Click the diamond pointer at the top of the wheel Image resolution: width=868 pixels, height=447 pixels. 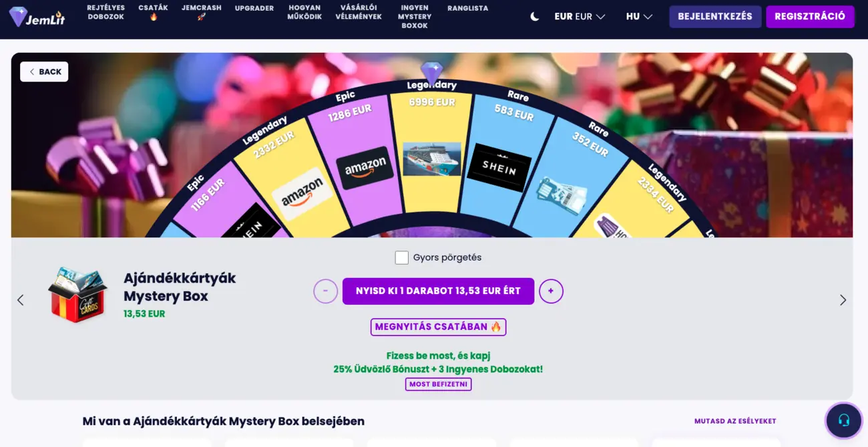432,72
